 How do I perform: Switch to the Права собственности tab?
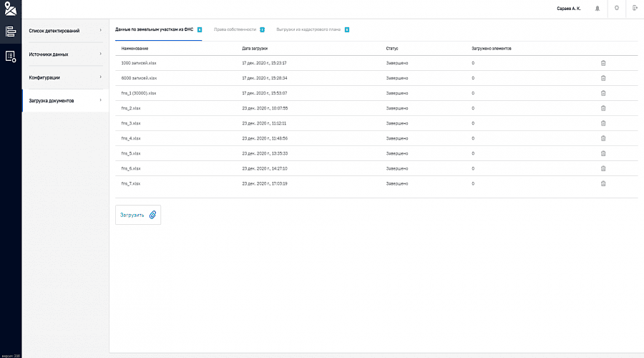coord(235,29)
